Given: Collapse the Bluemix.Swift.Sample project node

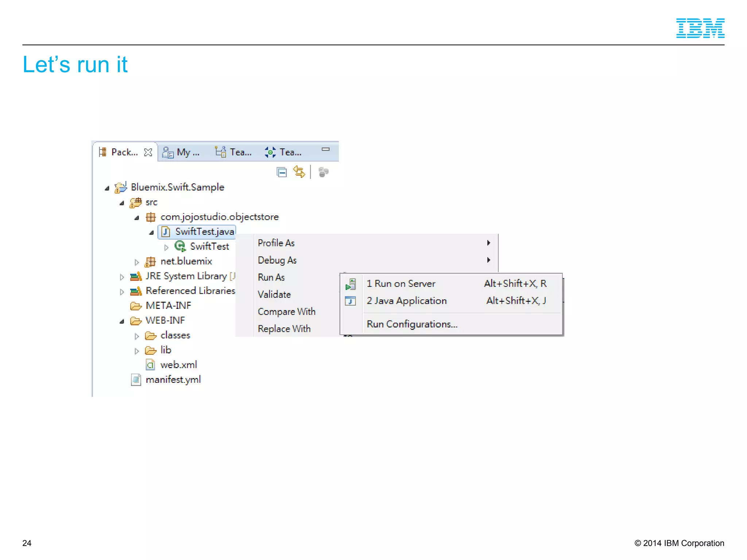Looking at the screenshot, I should (x=107, y=188).
